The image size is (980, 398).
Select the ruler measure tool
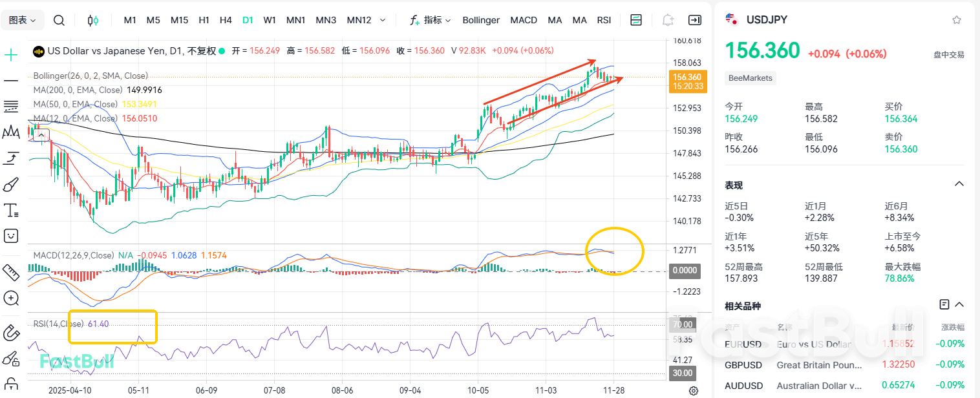10,272
